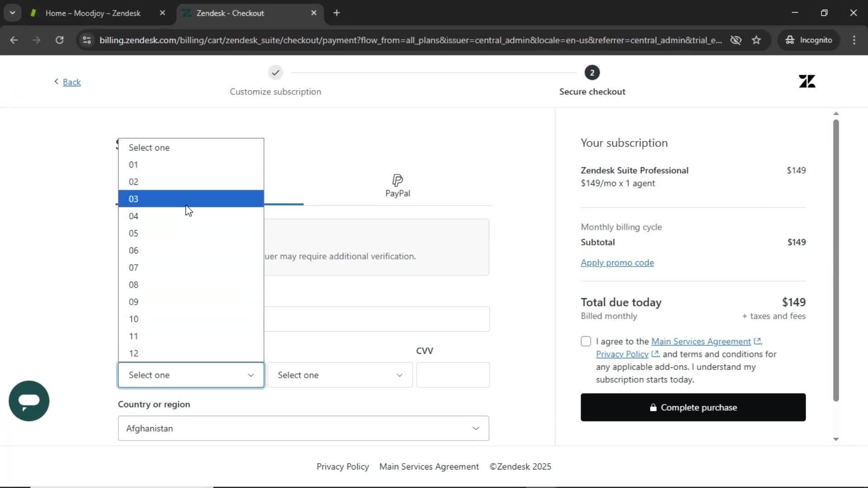Open the Chrome three-dot menu
Image resolution: width=868 pixels, height=488 pixels.
click(x=854, y=40)
